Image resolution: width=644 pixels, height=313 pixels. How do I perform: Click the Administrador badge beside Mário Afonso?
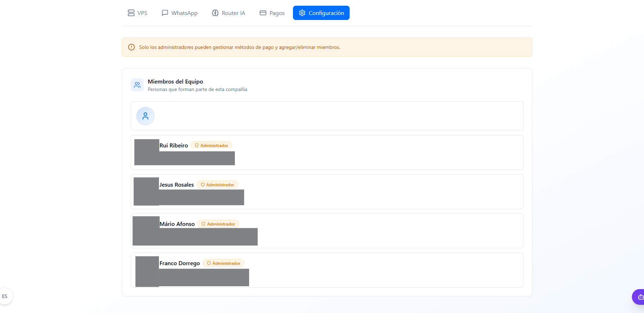click(x=218, y=224)
